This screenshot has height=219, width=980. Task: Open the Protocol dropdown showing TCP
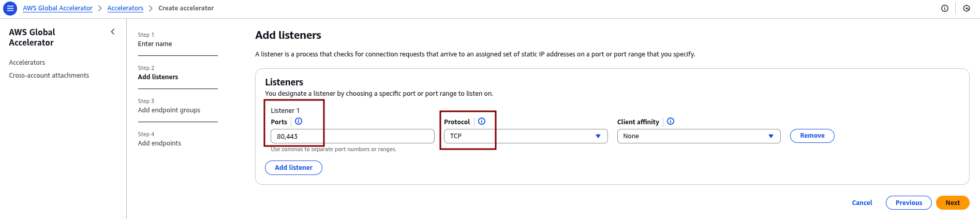click(x=525, y=136)
